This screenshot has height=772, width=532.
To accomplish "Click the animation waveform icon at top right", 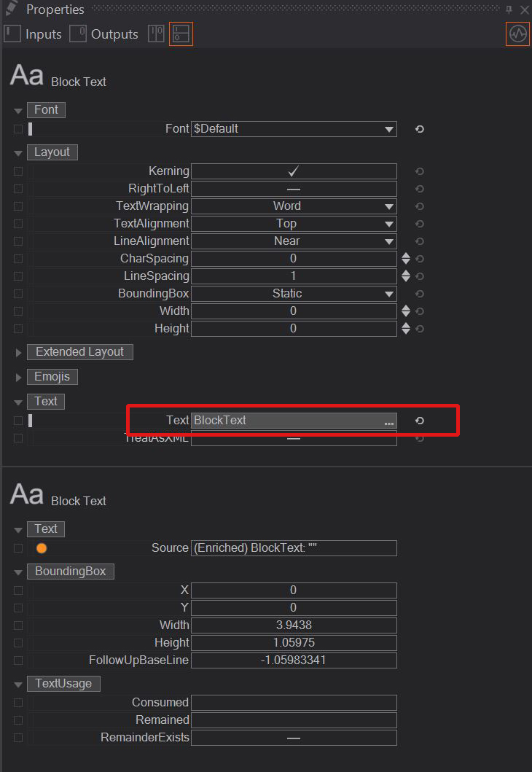I will 517,34.
